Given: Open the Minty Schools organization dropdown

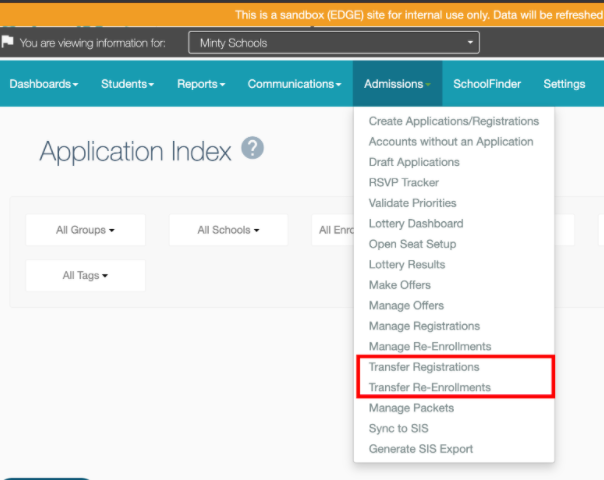Looking at the screenshot, I should 334,43.
